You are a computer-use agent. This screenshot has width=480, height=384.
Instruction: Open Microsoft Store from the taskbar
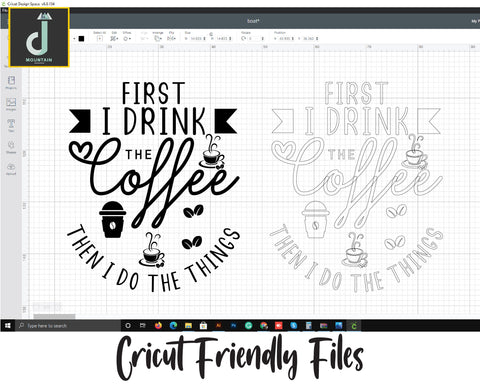[203, 325]
